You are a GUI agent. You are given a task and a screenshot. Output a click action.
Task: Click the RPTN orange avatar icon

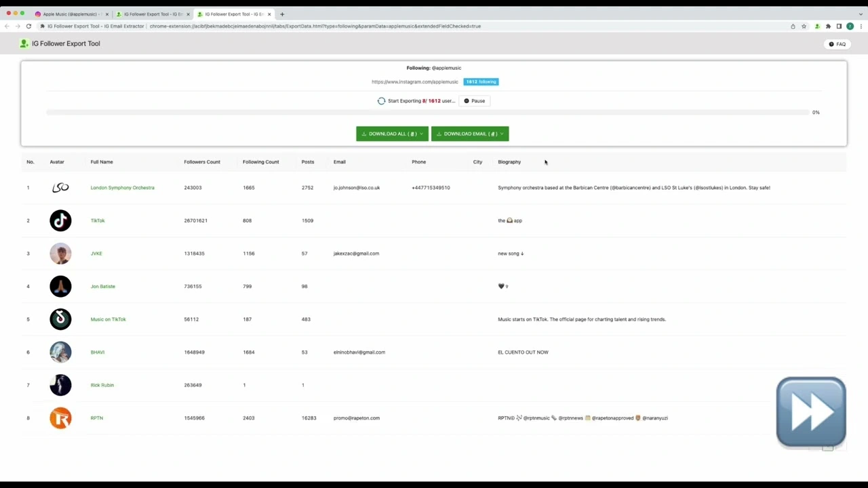(60, 418)
